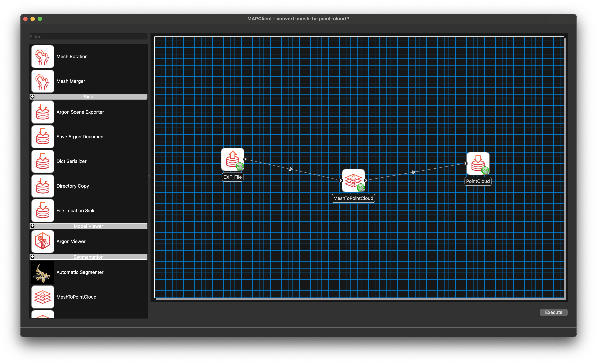Click the Argon Viewer icon
Image resolution: width=597 pixels, height=364 pixels.
pyautogui.click(x=43, y=241)
